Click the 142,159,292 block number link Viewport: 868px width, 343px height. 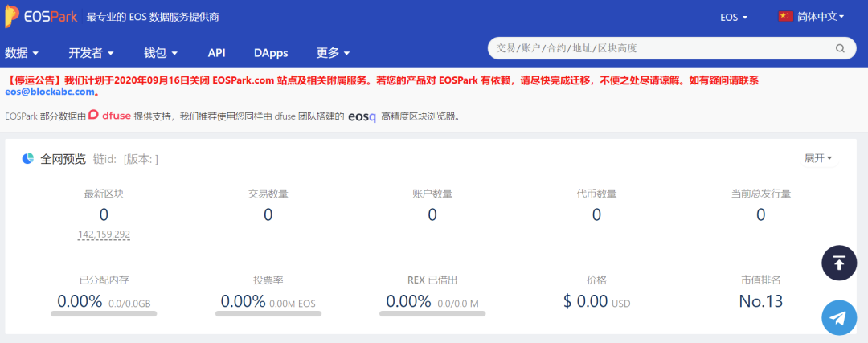[x=104, y=235]
